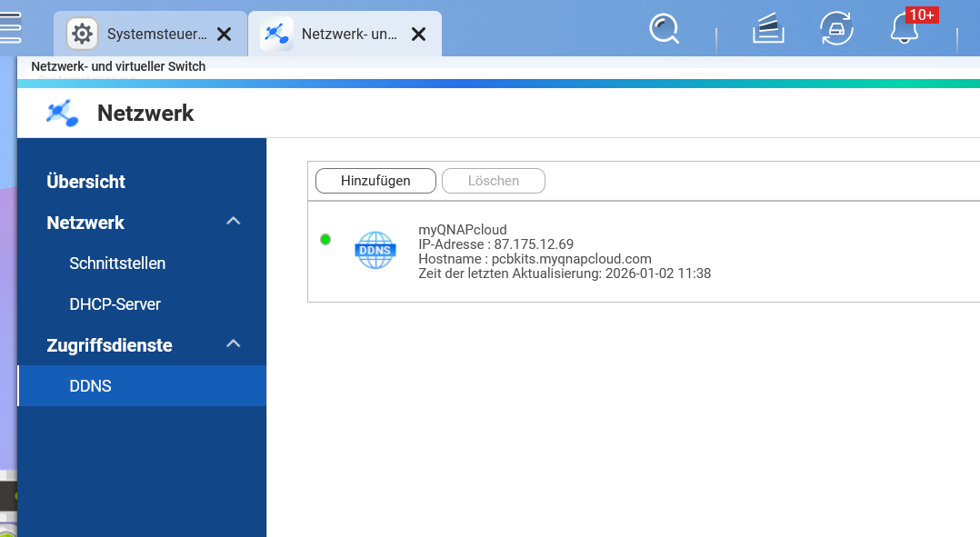The height and width of the screenshot is (537, 980).
Task: Click the Hinzufügen button
Action: click(x=375, y=181)
